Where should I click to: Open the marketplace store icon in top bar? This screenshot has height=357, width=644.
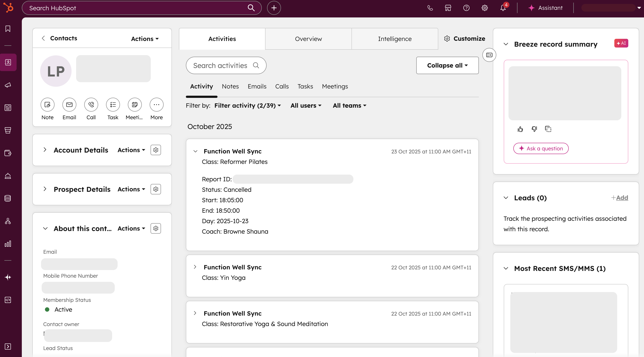[x=448, y=8]
